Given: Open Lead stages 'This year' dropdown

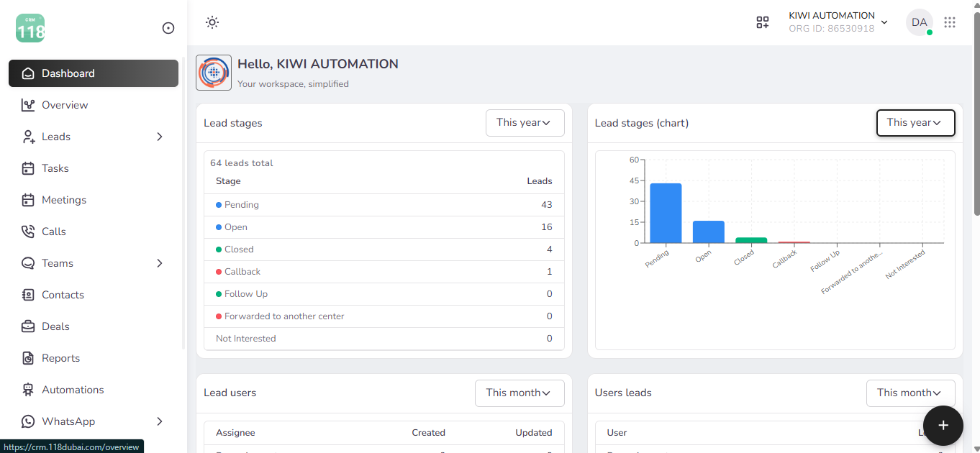Looking at the screenshot, I should [x=525, y=123].
